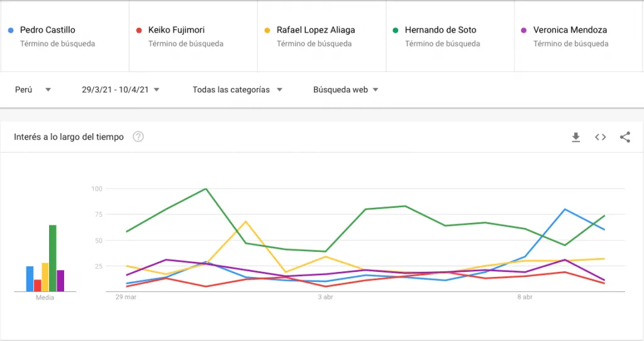Image resolution: width=644 pixels, height=341 pixels.
Task: Click the yellow average bar in Media
Action: click(45, 277)
